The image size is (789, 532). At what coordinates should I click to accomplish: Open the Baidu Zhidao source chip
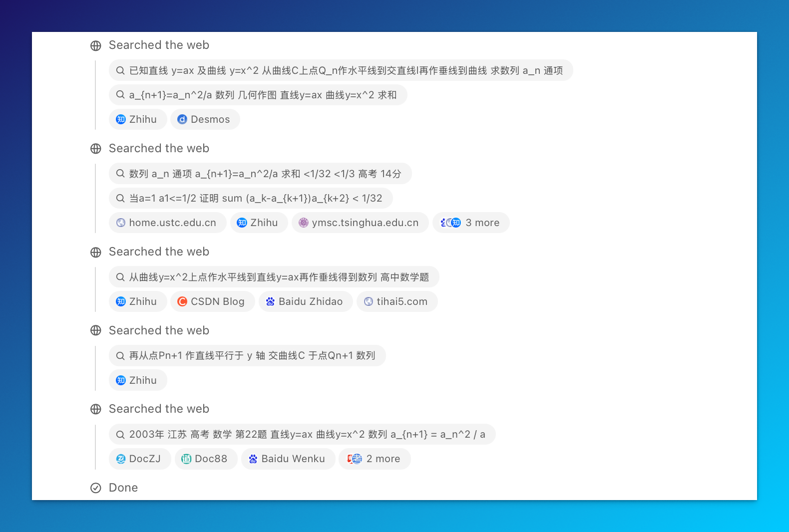(x=306, y=301)
